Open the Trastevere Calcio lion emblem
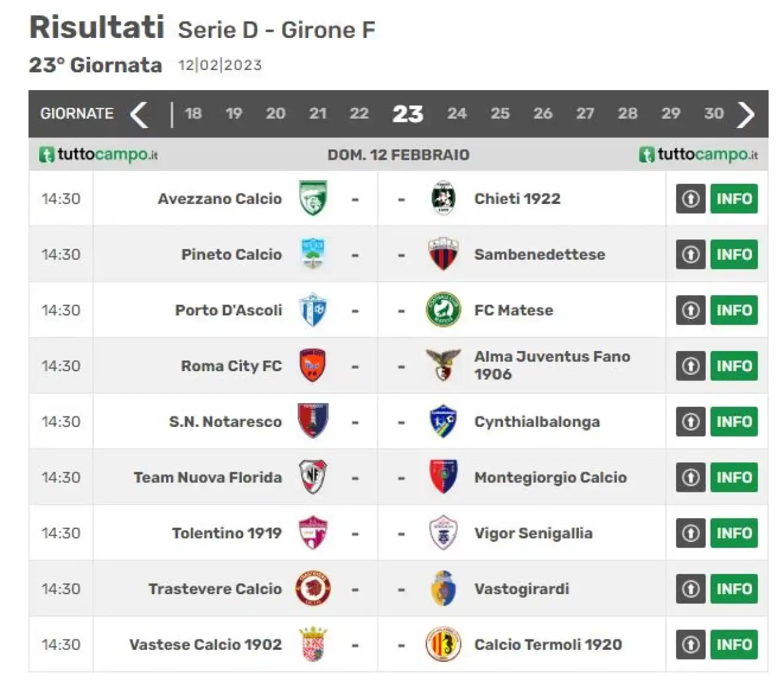784x689 pixels. [x=313, y=588]
